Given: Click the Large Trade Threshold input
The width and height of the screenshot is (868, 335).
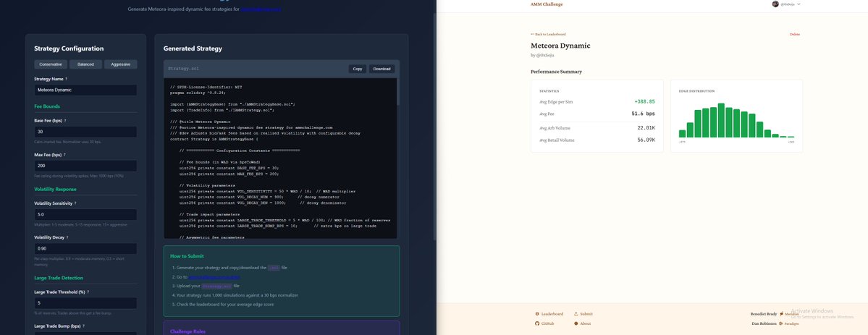Looking at the screenshot, I should point(85,303).
